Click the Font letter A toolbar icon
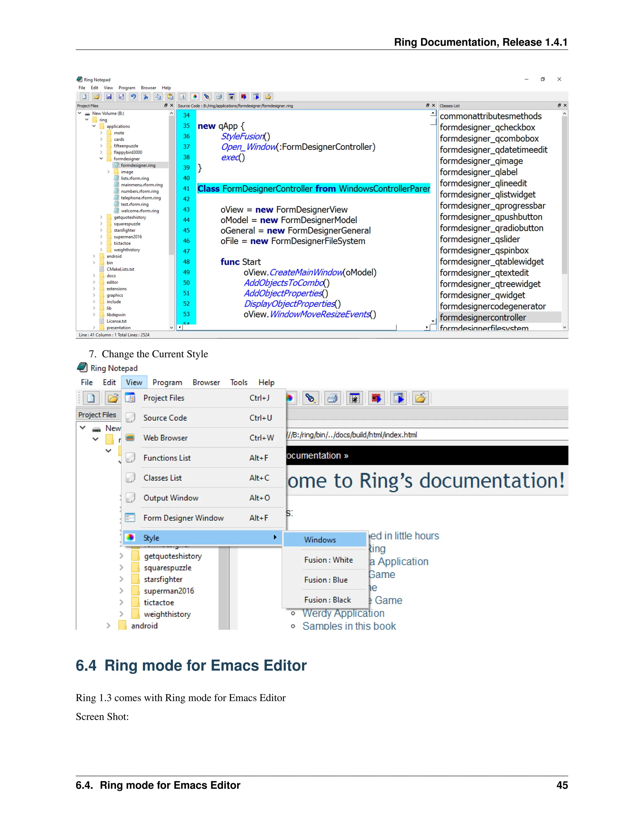 click(x=182, y=97)
